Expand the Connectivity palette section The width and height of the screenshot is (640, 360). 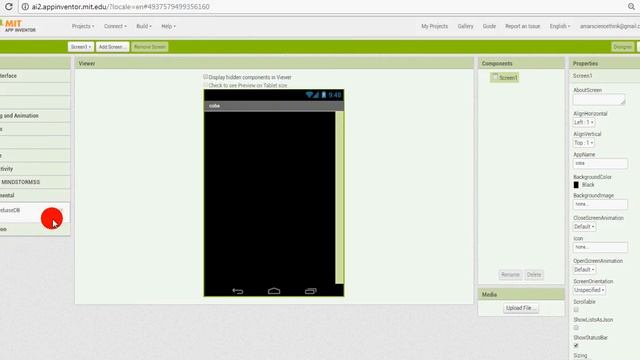35,169
